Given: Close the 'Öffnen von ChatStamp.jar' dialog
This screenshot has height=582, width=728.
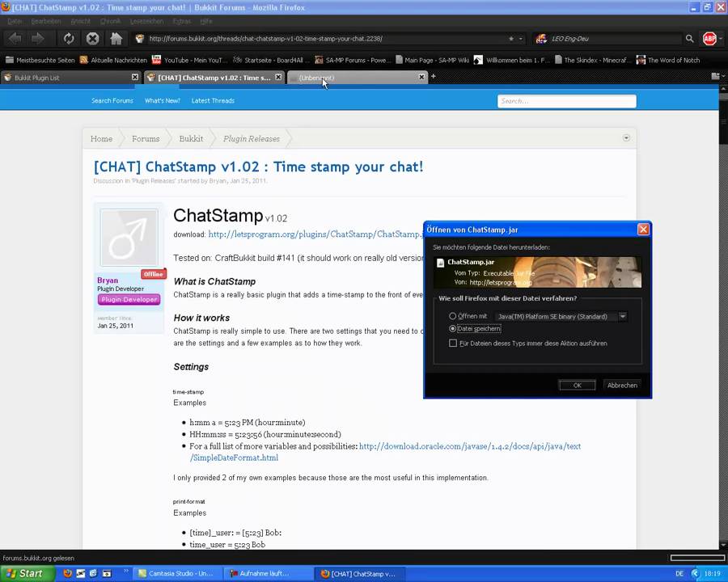Looking at the screenshot, I should coord(643,230).
